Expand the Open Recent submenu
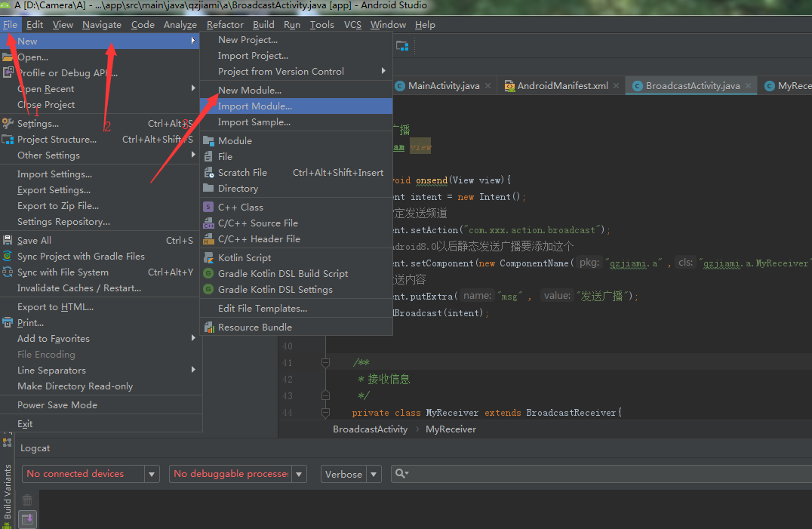The width and height of the screenshot is (812, 529). pyautogui.click(x=49, y=88)
